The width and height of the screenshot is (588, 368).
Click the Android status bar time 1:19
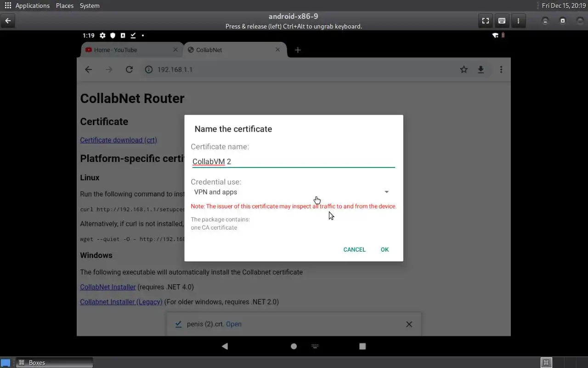89,35
